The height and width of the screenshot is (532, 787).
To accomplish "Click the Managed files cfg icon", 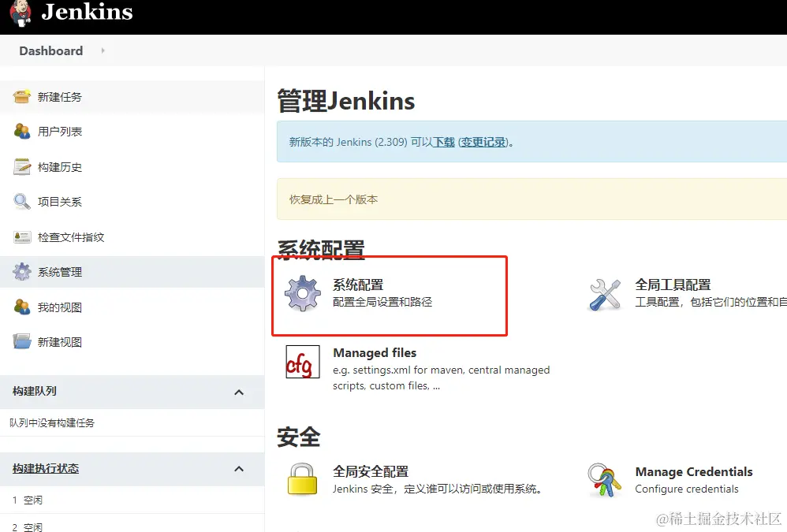I will [x=303, y=362].
